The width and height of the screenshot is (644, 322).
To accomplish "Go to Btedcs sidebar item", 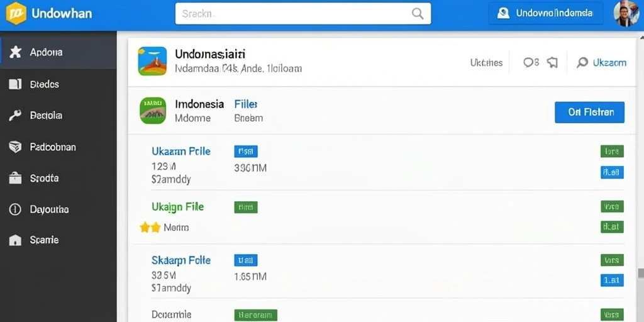I will point(45,85).
